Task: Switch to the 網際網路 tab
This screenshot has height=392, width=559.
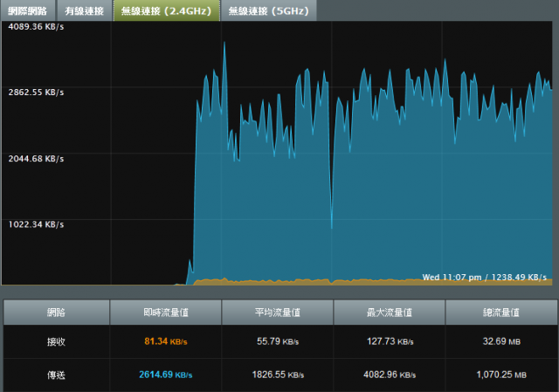Action: [x=28, y=10]
